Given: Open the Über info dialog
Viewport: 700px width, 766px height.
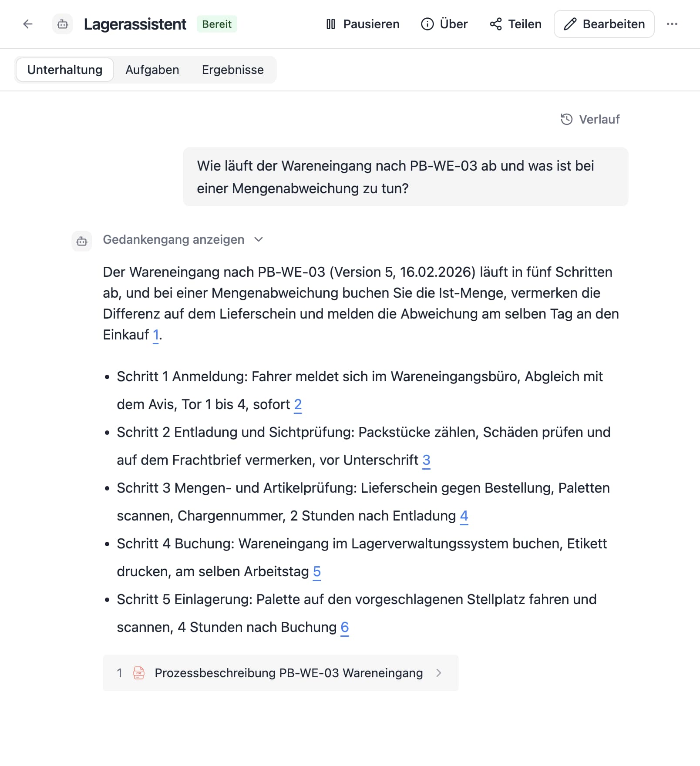Looking at the screenshot, I should pos(444,24).
